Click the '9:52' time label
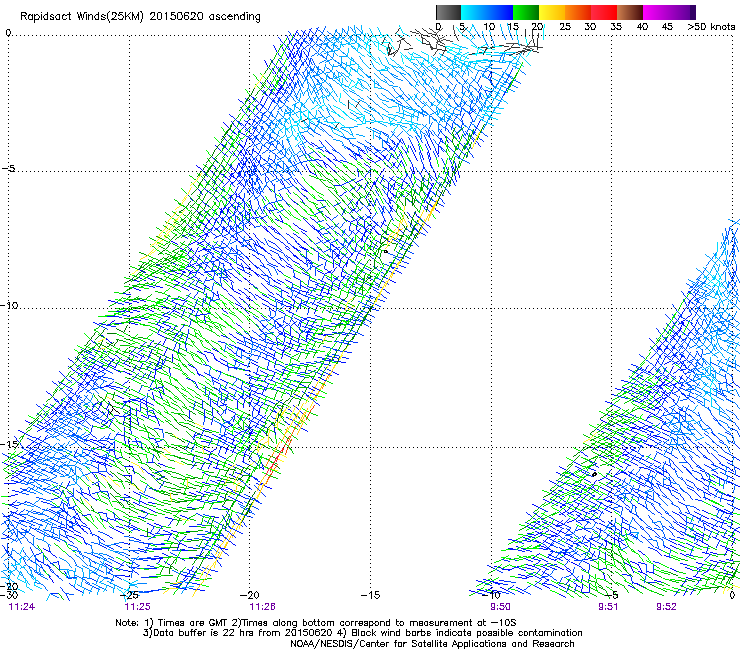Viewport: 740px width, 650px height. tap(666, 607)
